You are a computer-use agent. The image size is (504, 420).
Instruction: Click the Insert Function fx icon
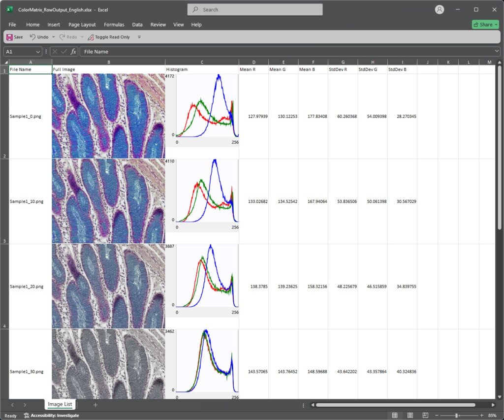click(73, 51)
